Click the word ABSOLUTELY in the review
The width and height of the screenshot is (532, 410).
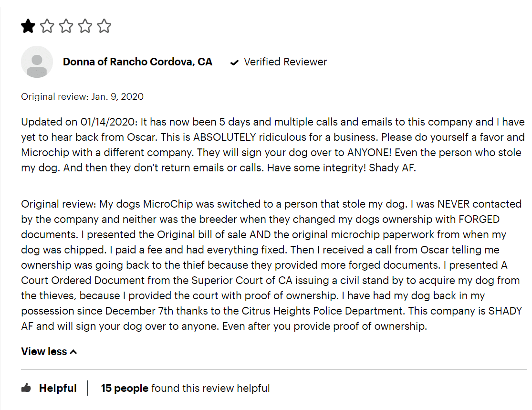[225, 137]
